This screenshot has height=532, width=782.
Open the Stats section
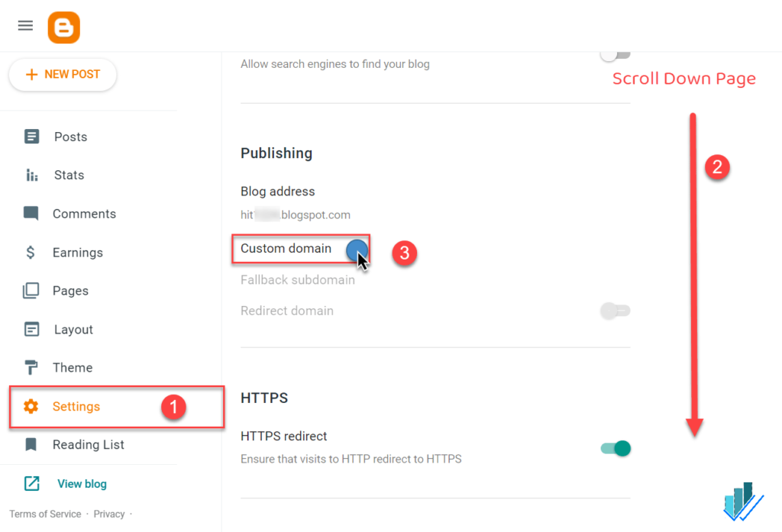pos(31,175)
